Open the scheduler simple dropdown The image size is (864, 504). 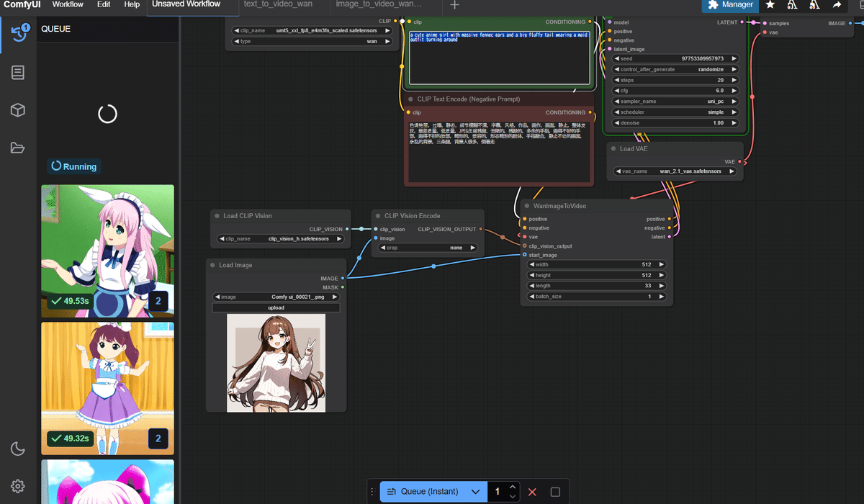coord(675,112)
